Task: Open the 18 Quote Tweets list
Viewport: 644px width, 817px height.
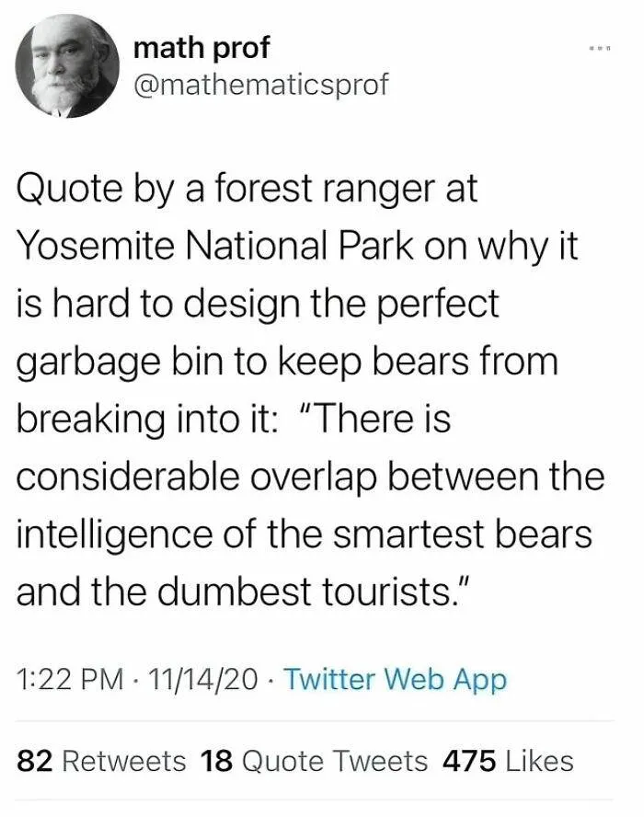Action: 315,761
